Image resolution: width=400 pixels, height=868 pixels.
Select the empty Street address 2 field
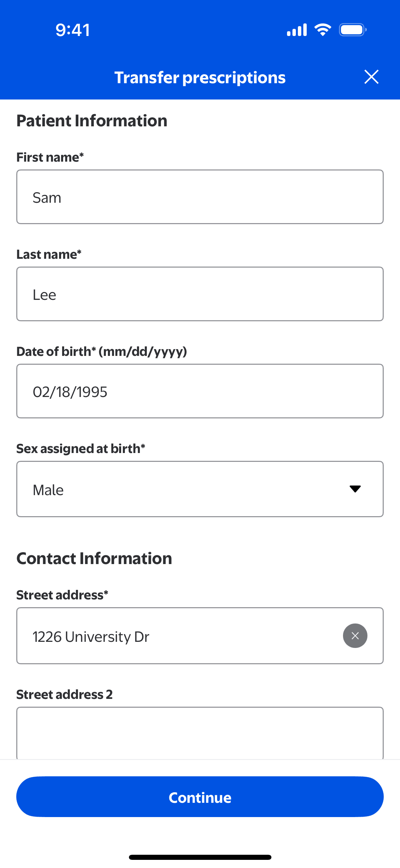coord(199,733)
